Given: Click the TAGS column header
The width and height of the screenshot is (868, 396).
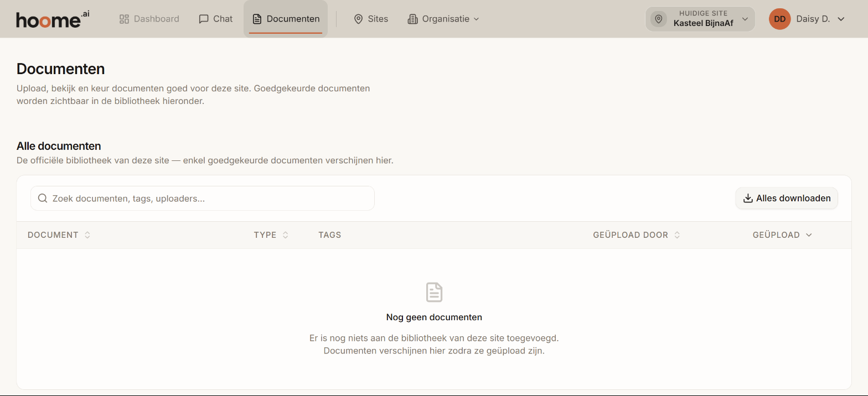Looking at the screenshot, I should pyautogui.click(x=330, y=235).
